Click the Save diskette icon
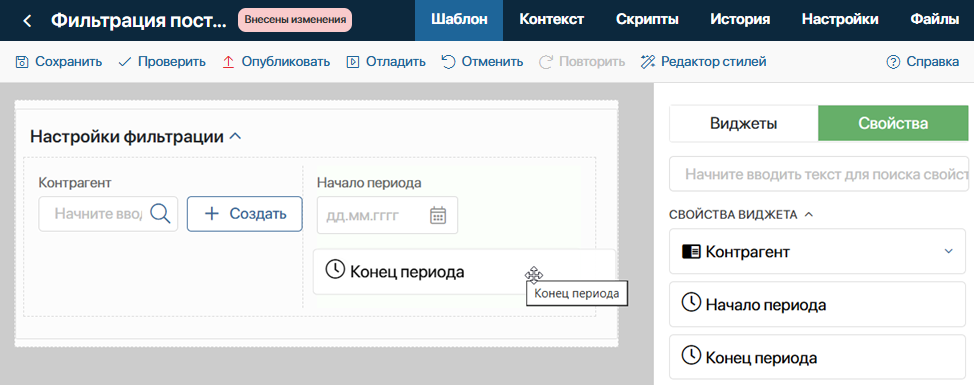Viewport: 974px width, 385px height. click(x=22, y=61)
